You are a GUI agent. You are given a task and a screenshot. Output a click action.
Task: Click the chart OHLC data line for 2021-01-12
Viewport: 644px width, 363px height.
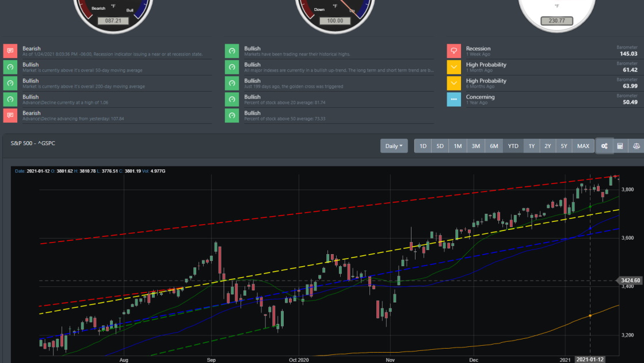(90, 171)
